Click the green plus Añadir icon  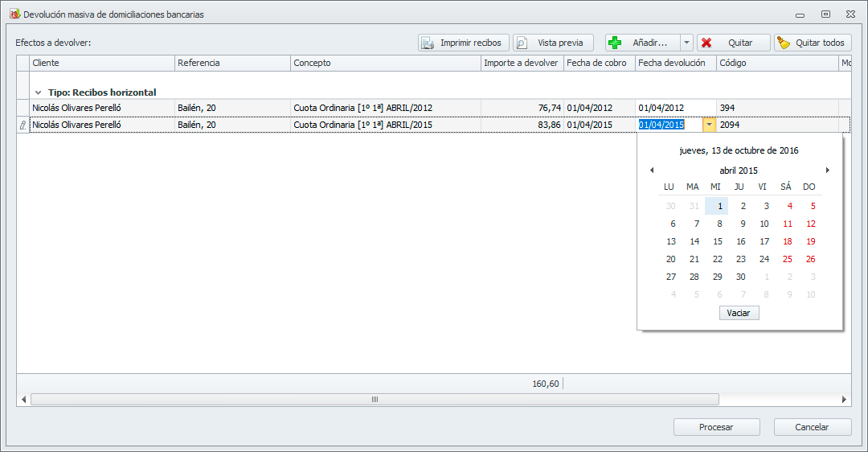[615, 43]
